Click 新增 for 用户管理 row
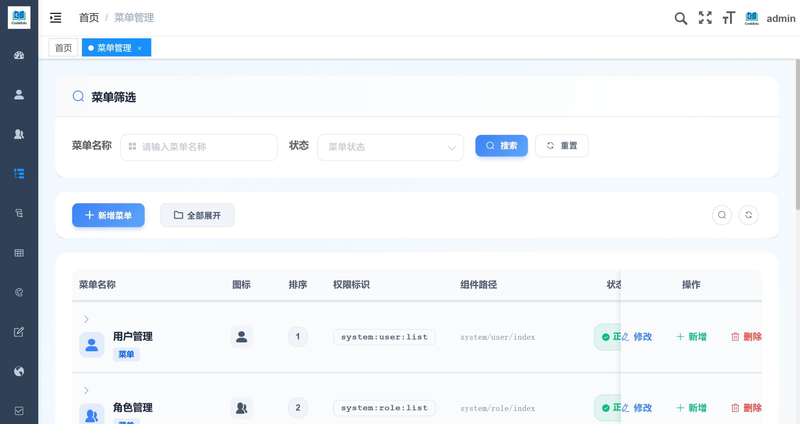 (691, 337)
